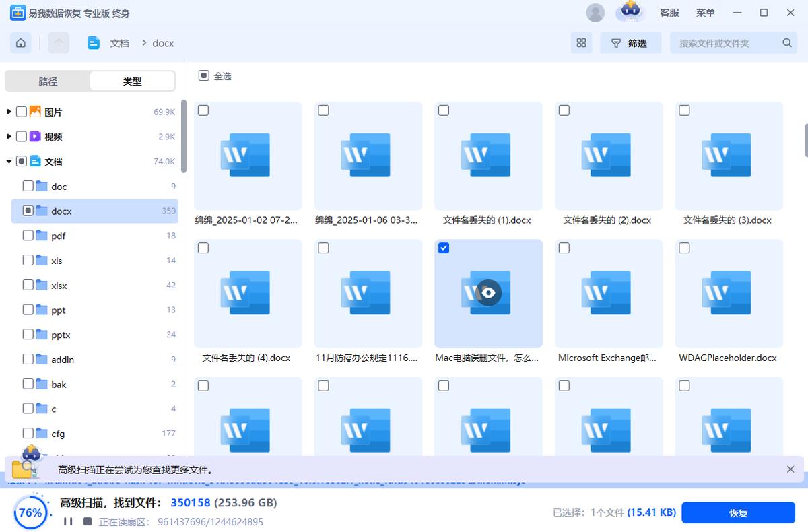Uncheck the Mac电脑误删文件 file checkbox
This screenshot has height=532, width=808.
point(444,248)
